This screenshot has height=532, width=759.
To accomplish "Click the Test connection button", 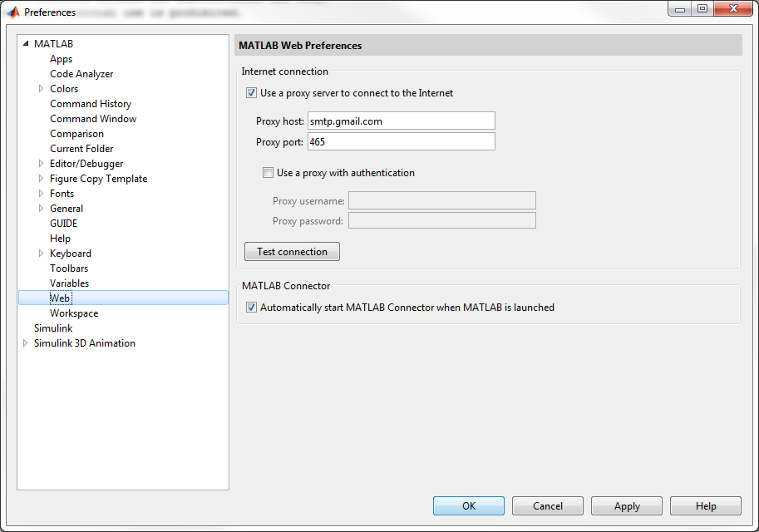I will [292, 252].
